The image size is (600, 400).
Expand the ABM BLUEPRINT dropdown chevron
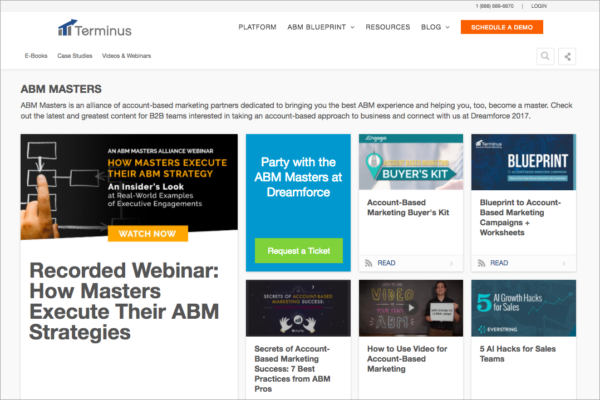pyautogui.click(x=352, y=27)
